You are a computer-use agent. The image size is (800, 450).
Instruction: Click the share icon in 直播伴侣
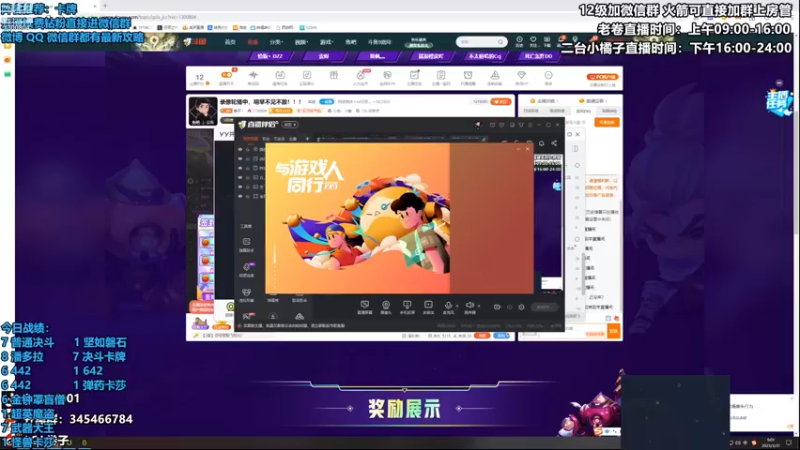click(554, 143)
